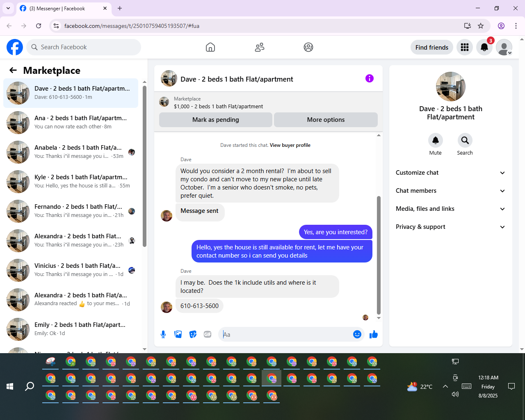The width and height of the screenshot is (525, 420).
Task: Open a new Chrome tab
Action: coord(120,8)
